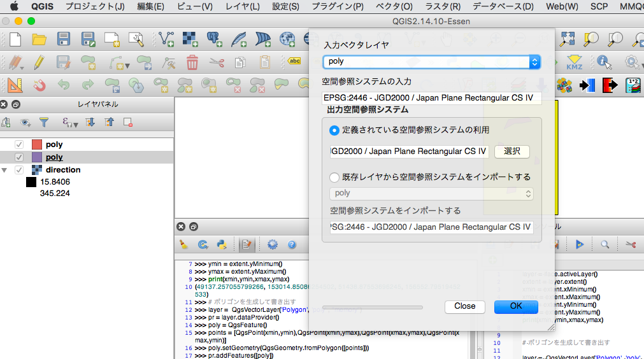
Task: Add a SpatiaLite layer with the feather icon
Action: [x=239, y=39]
